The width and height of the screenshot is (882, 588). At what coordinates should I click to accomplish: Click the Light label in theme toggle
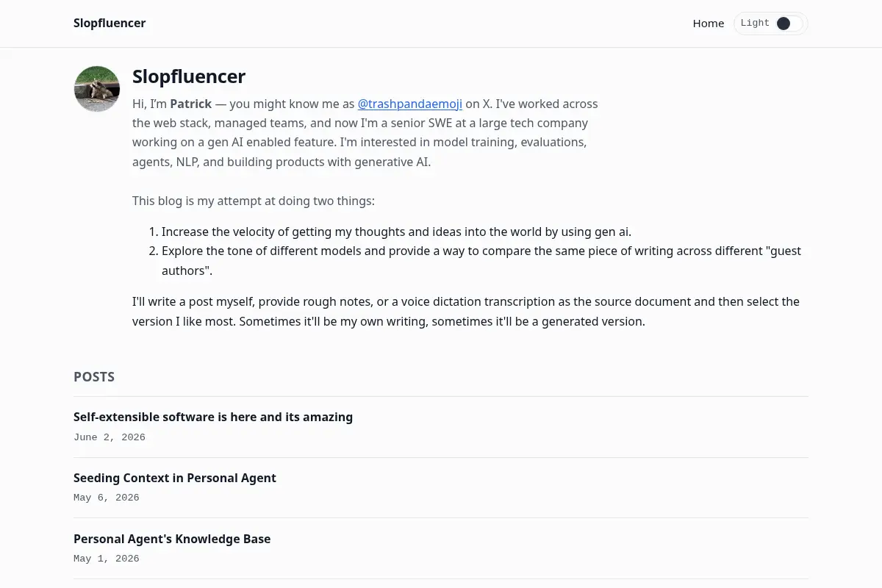click(x=755, y=24)
